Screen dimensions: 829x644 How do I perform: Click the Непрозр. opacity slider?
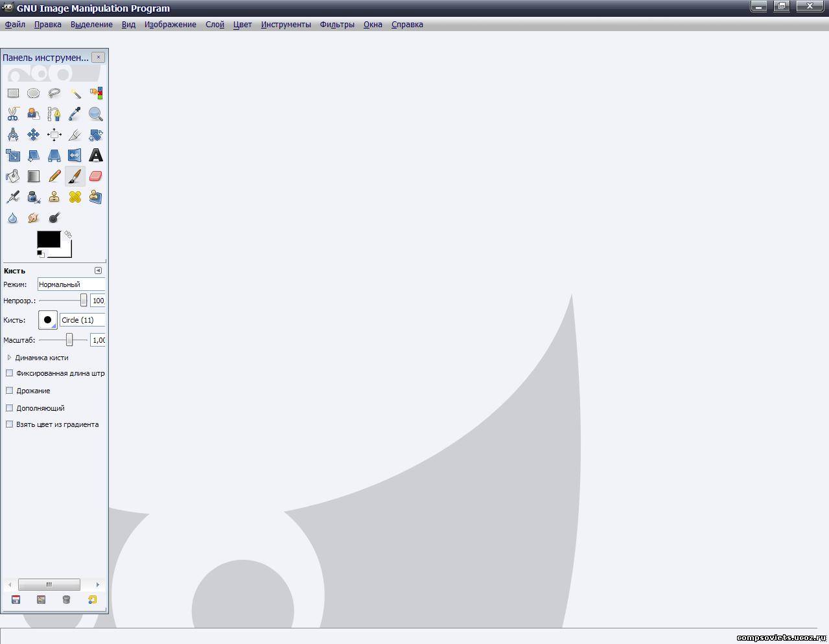pyautogui.click(x=63, y=301)
